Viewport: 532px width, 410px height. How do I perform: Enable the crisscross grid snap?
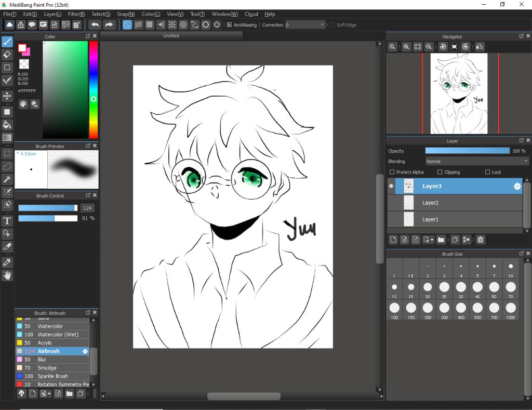click(149, 25)
